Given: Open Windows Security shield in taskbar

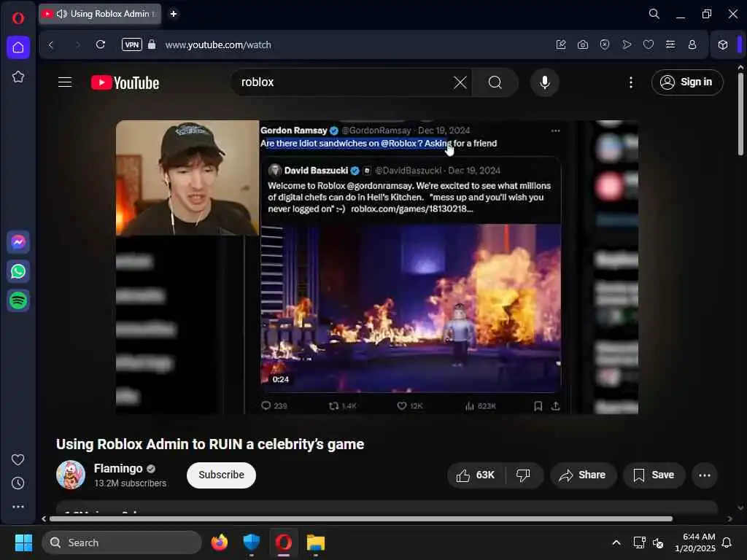Looking at the screenshot, I should [251, 542].
